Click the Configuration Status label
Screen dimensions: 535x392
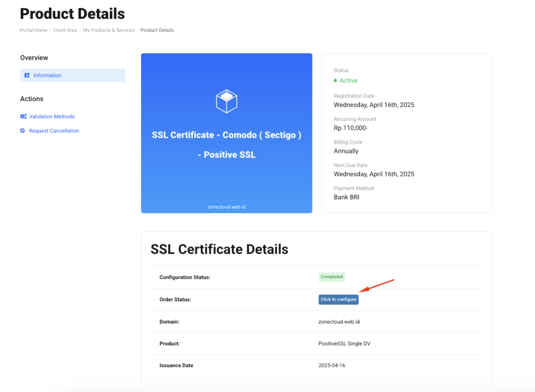coord(185,277)
